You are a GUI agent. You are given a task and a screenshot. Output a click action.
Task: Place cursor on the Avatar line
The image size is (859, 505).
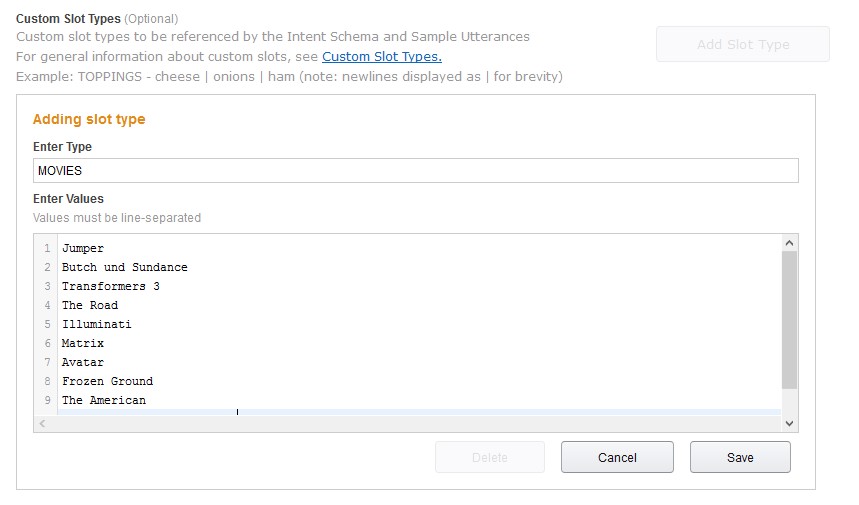coord(83,362)
